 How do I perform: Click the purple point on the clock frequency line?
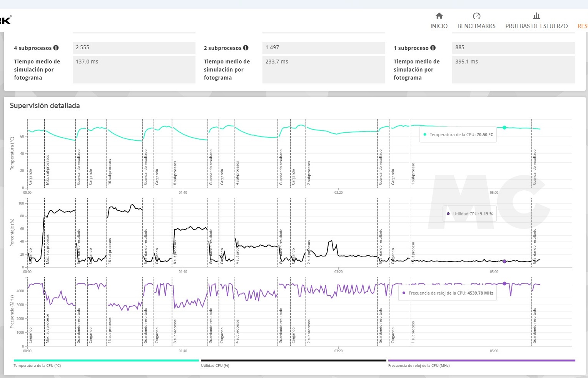click(x=504, y=284)
